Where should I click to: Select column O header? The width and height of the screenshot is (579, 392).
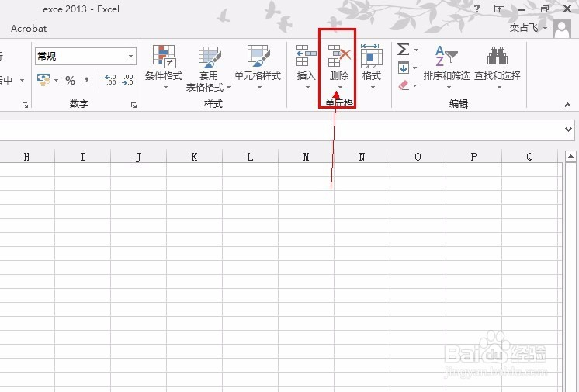[x=418, y=157]
